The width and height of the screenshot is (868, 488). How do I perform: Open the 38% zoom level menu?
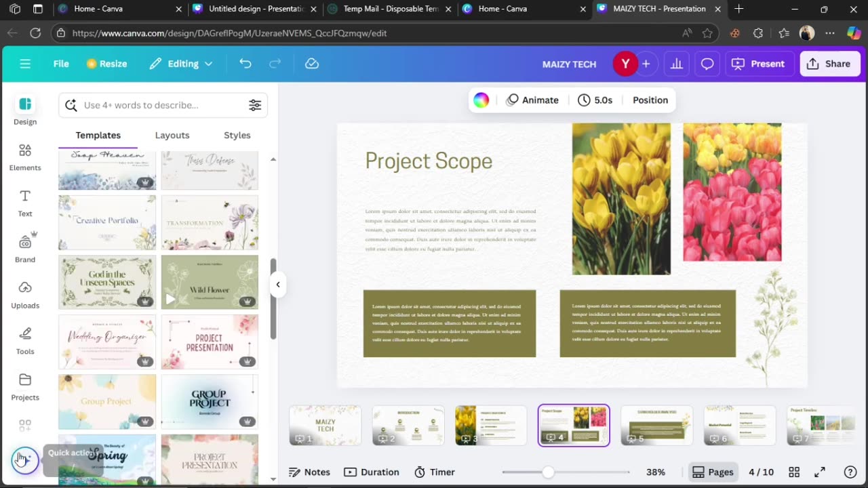click(x=656, y=472)
